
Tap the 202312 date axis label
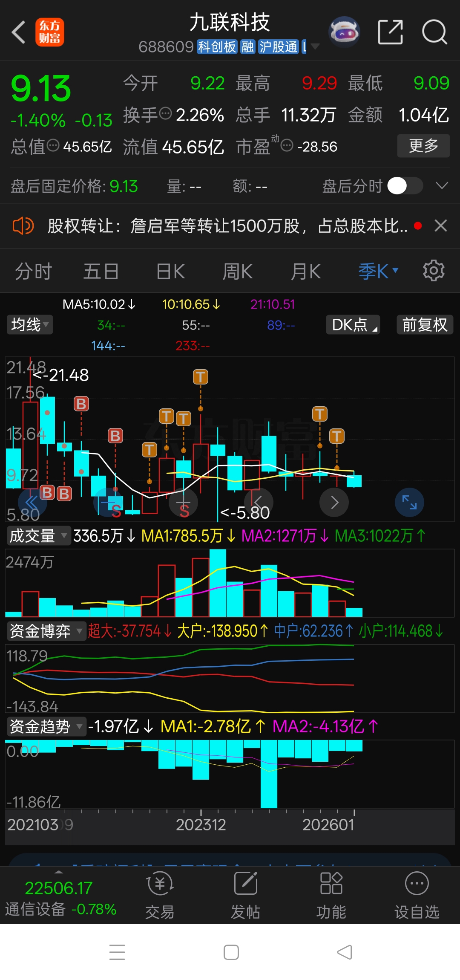(x=201, y=825)
